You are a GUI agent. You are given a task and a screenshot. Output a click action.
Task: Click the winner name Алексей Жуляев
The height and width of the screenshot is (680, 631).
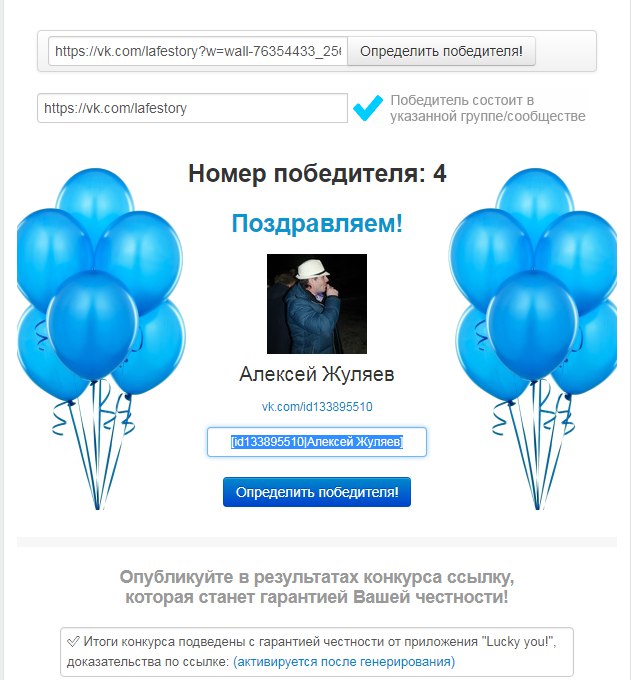317,374
